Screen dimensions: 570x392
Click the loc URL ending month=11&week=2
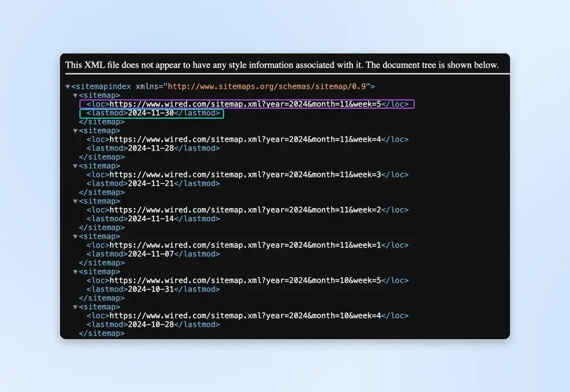[245, 210]
